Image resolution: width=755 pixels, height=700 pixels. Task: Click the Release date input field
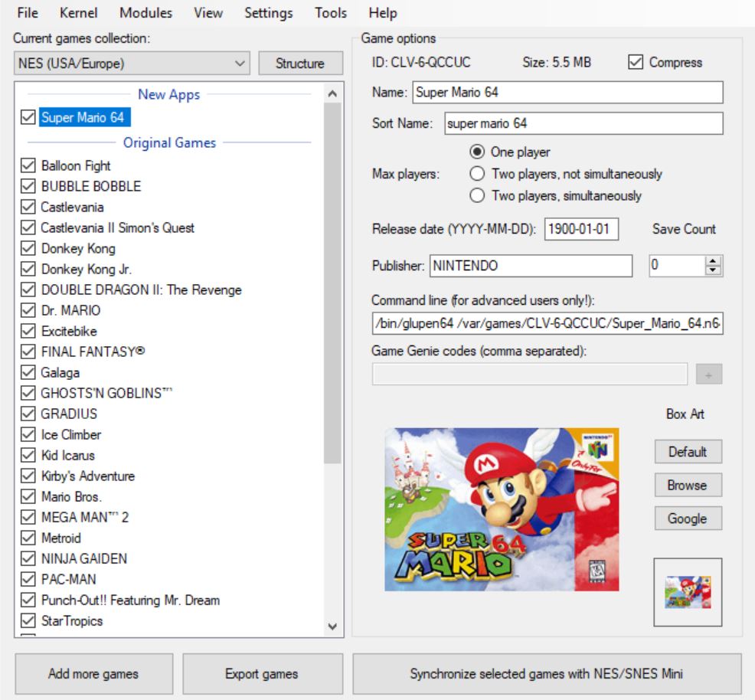[x=581, y=229]
